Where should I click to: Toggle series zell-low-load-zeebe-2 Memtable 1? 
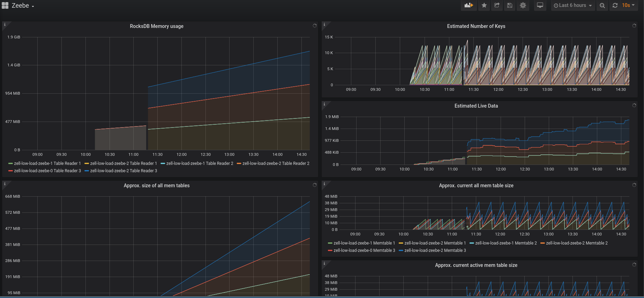point(435,243)
